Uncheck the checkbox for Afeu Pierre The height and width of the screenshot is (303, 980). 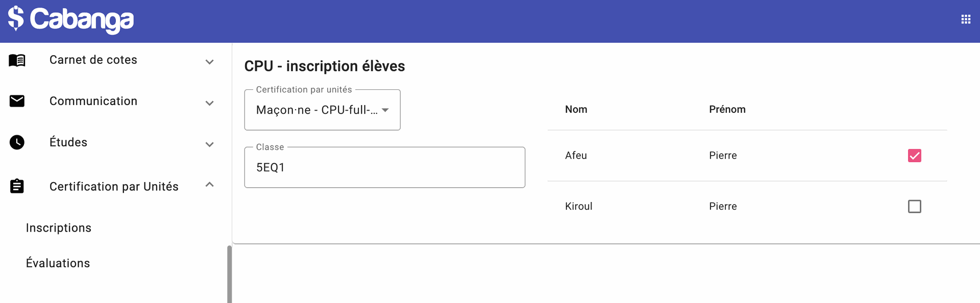pyautogui.click(x=914, y=156)
